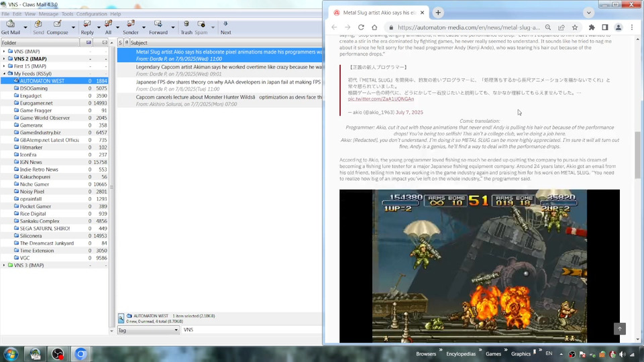Expand VNS 3 (IMAP) account
Viewport: 644px width, 362px height.
[x=4, y=265]
